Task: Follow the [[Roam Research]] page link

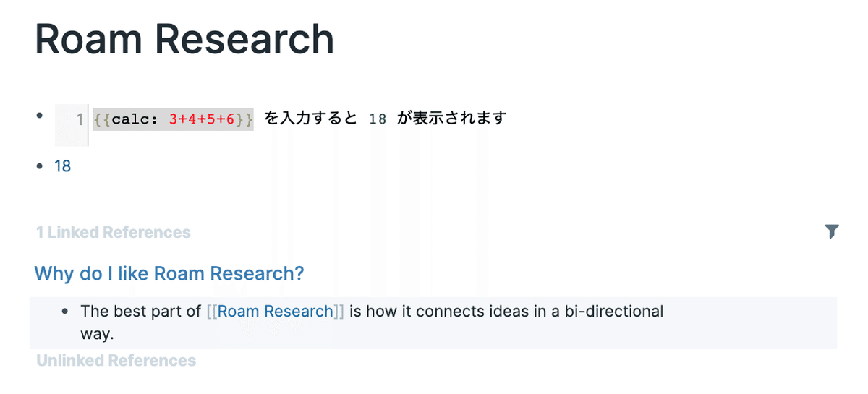Action: (276, 312)
